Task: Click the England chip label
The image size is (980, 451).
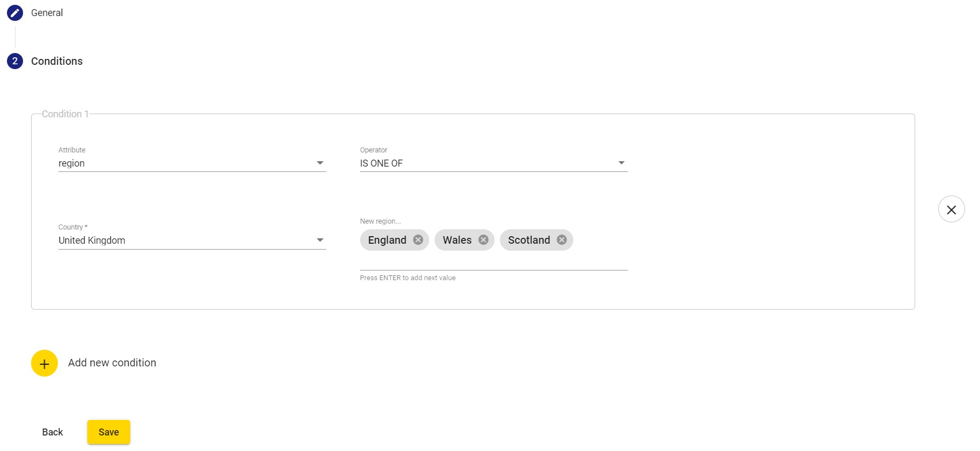Action: pyautogui.click(x=387, y=240)
